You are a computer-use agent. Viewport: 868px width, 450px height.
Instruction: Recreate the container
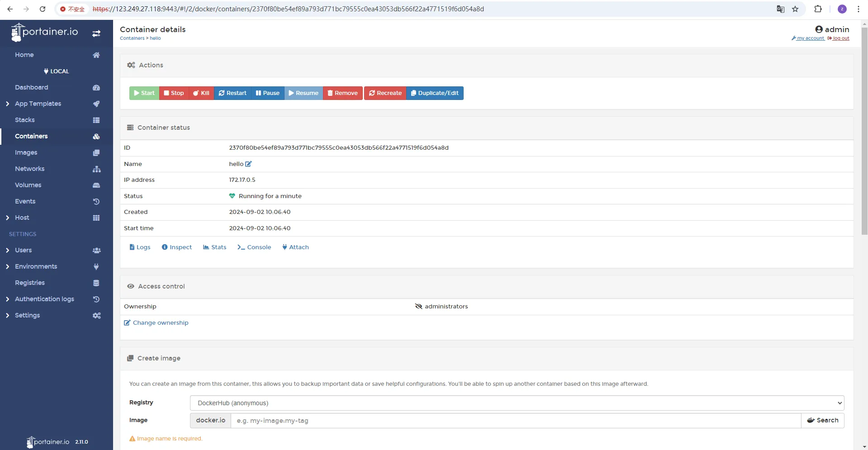[385, 93]
